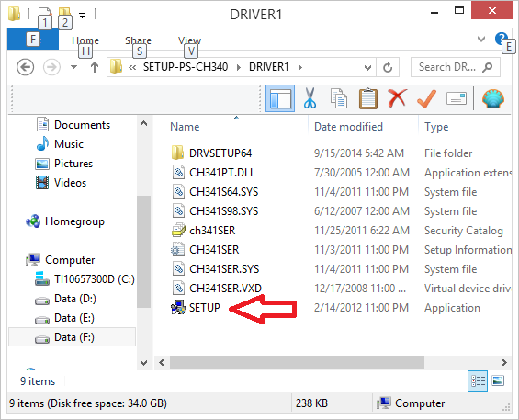
Task: Select the DRVSETUP64 folder
Action: coord(220,153)
